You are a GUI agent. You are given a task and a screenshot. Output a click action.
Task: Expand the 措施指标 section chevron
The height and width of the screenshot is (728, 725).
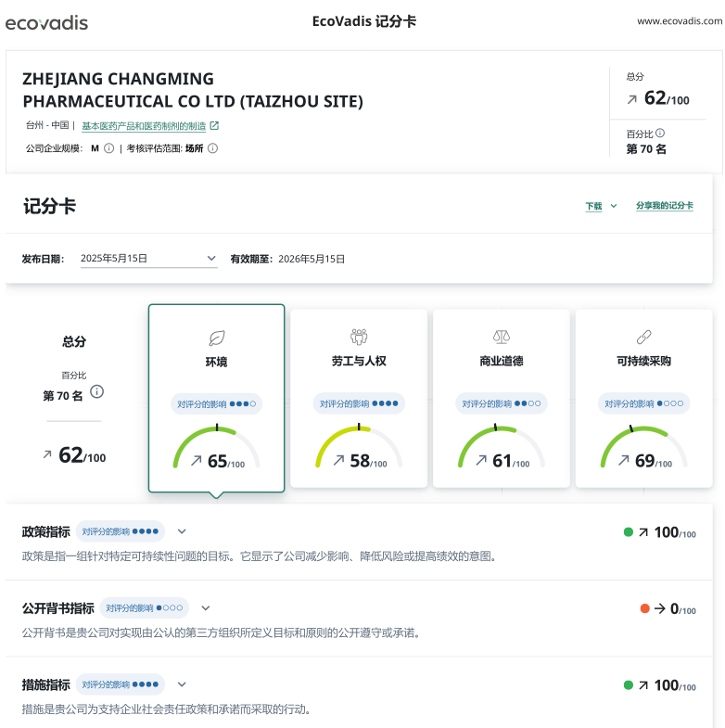pos(182,684)
